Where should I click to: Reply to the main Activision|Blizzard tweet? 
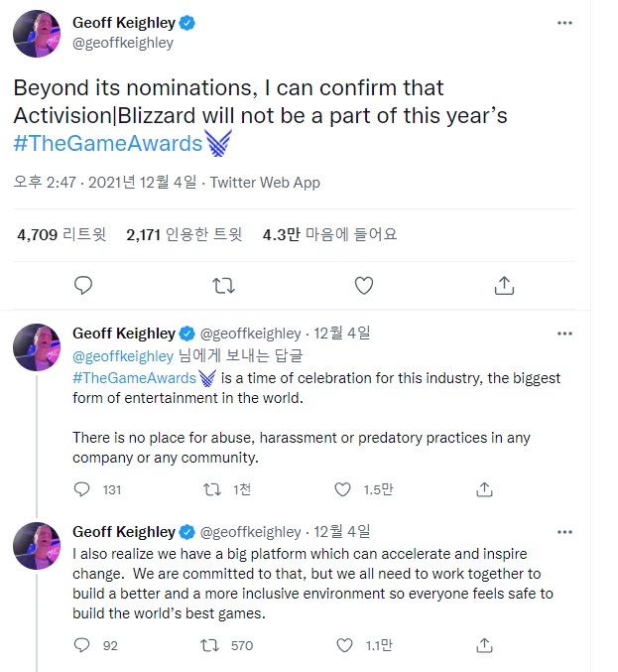click(84, 286)
